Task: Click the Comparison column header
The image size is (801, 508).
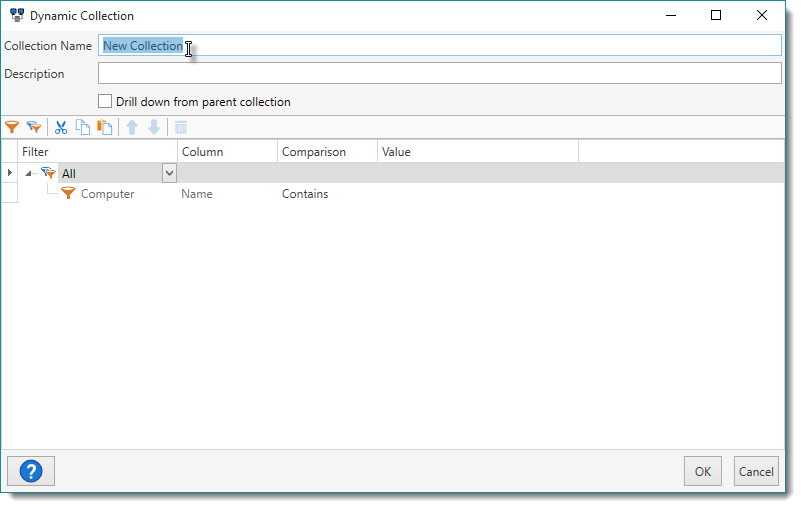Action: click(x=314, y=152)
